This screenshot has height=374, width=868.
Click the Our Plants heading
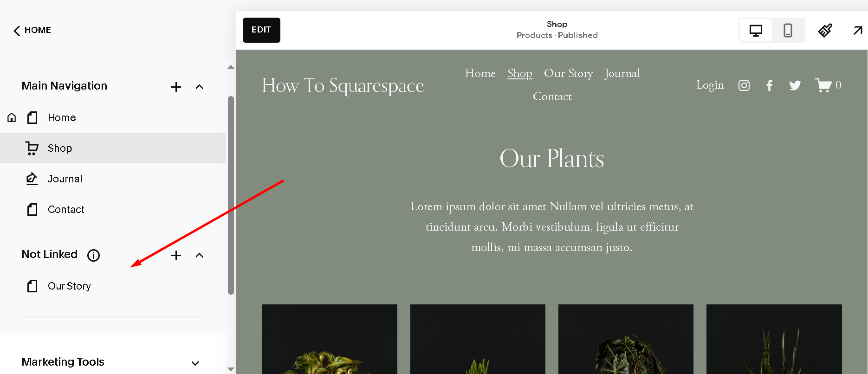(x=552, y=159)
